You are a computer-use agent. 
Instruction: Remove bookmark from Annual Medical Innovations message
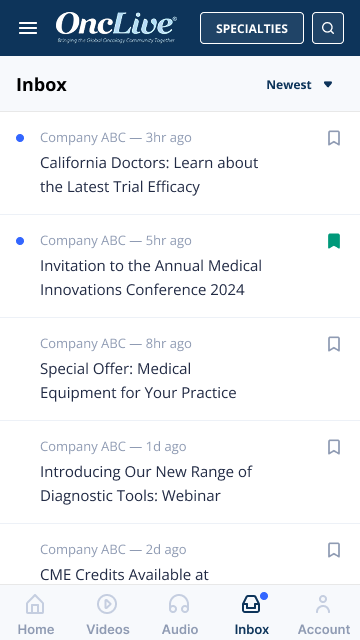334,241
